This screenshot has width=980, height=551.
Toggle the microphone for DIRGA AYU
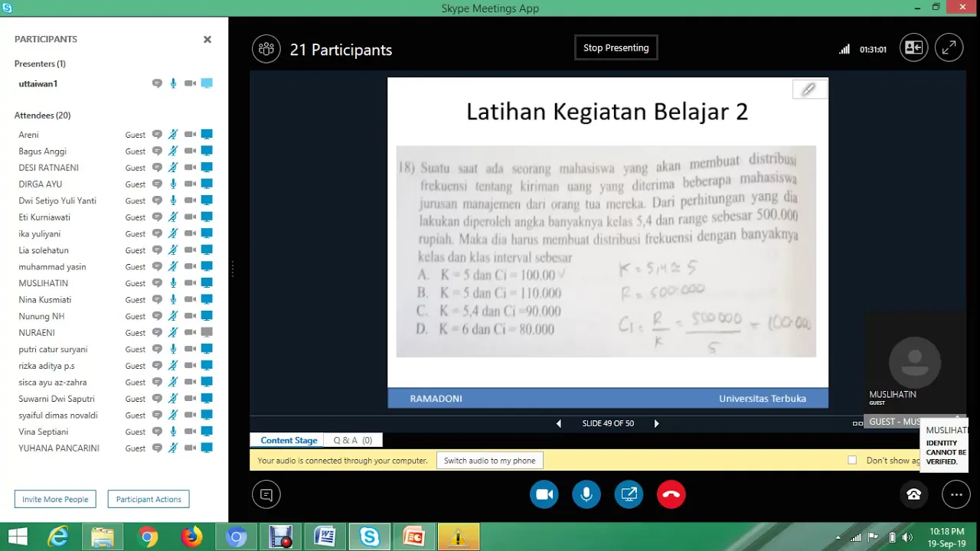point(174,184)
